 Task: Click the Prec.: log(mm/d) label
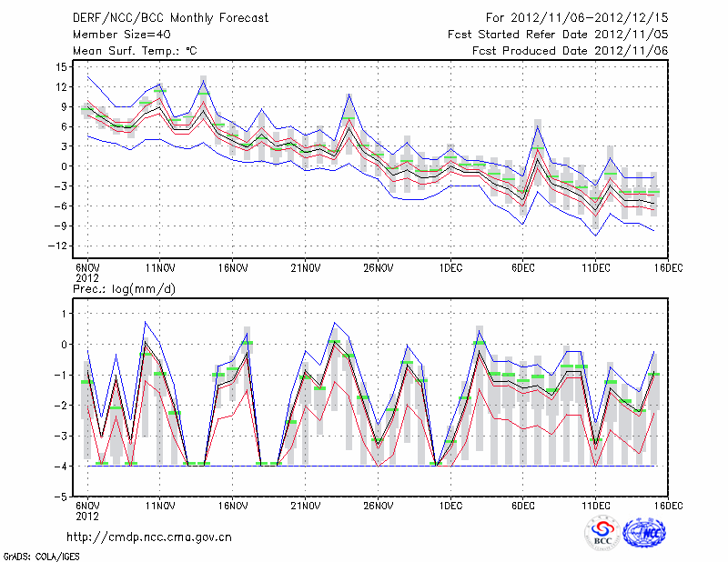[124, 288]
